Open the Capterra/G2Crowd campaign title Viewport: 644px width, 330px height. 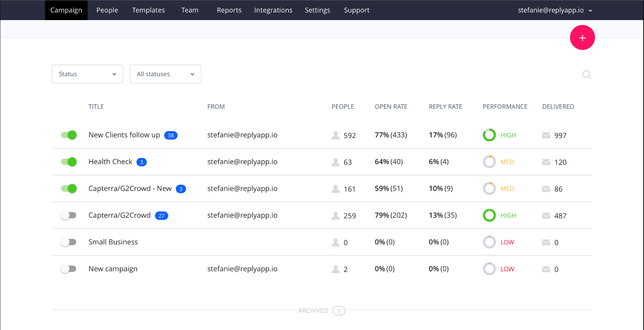(x=119, y=215)
